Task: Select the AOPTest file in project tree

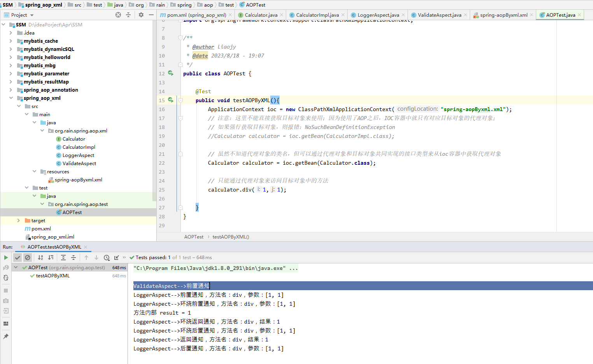Action: (72, 212)
